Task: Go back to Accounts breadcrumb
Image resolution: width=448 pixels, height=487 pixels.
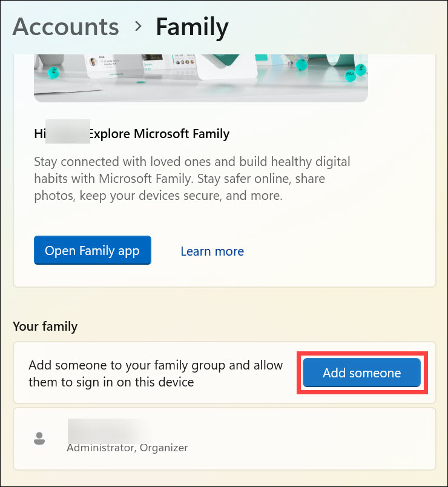Action: click(x=65, y=27)
